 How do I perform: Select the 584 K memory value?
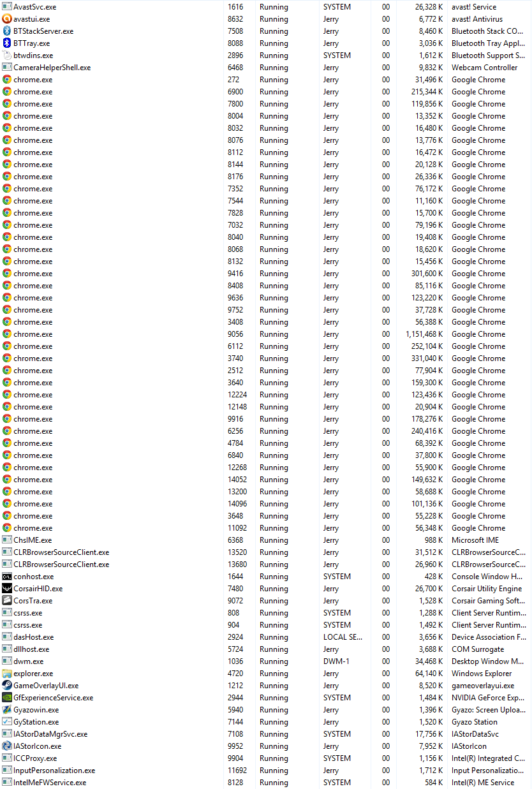pos(434,783)
